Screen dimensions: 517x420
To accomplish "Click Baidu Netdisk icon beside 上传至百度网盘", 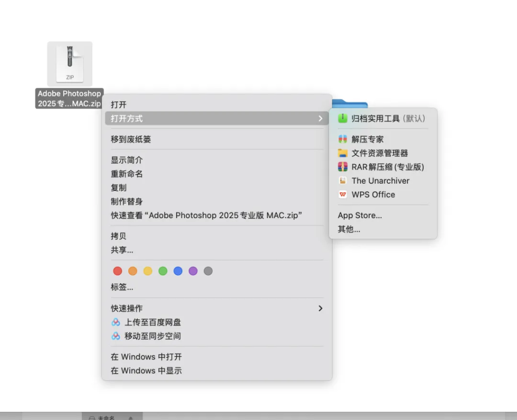I will click(x=116, y=322).
